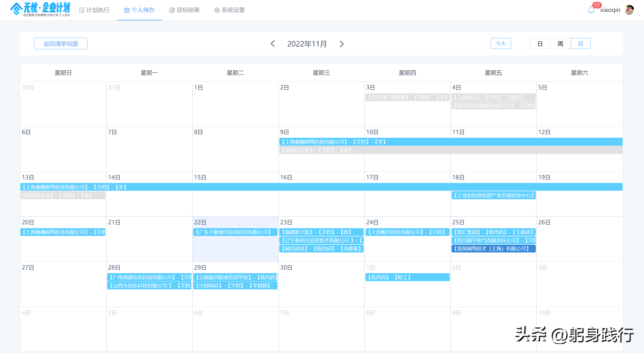The width and height of the screenshot is (644, 353).
Task: Open dark blue 易保网络技术 event
Action: 493,249
